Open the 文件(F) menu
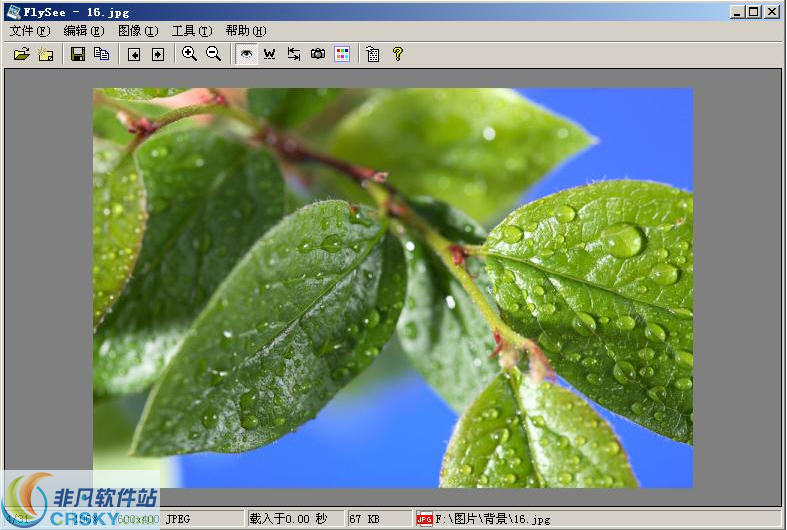The image size is (787, 530). pyautogui.click(x=30, y=31)
